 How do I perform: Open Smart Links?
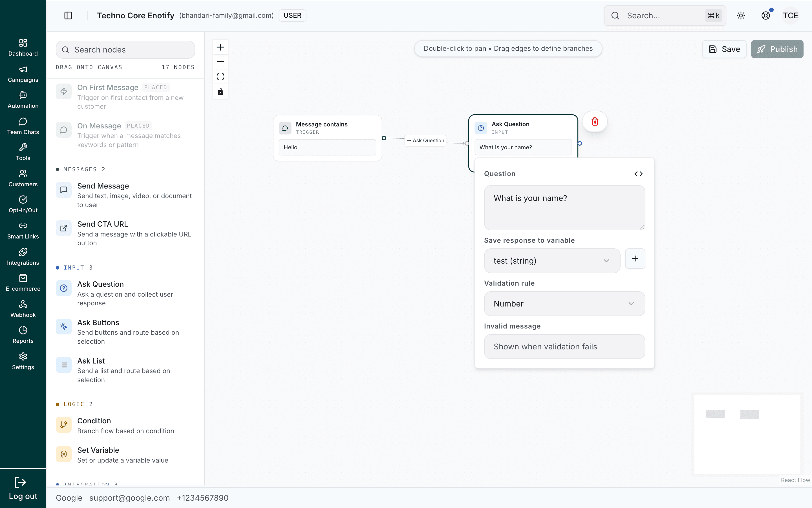point(23,231)
